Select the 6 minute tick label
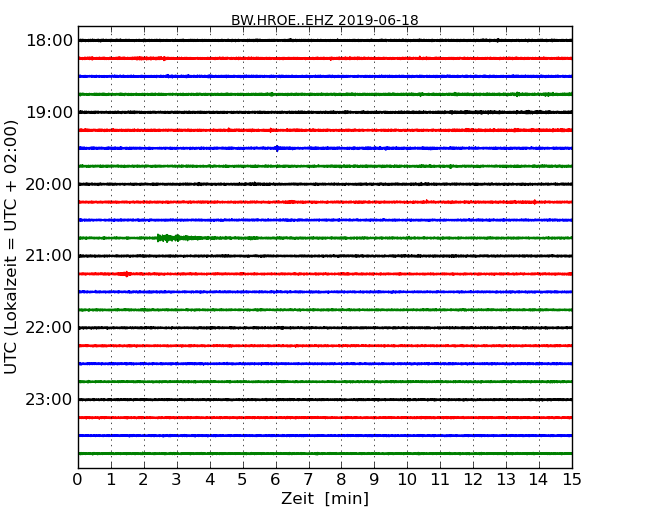 coord(276,480)
